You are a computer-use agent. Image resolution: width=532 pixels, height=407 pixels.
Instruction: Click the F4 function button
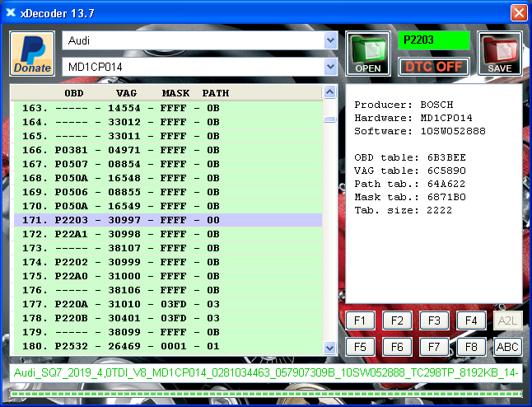coord(471,320)
